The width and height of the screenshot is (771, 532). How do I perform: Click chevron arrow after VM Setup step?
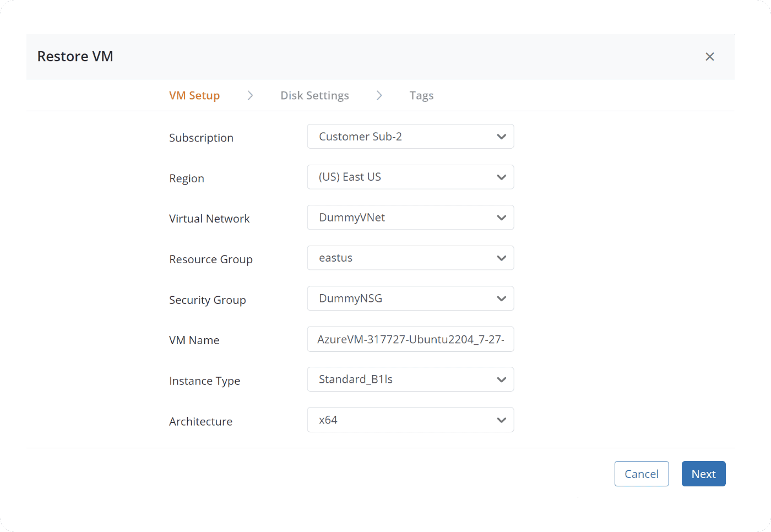(250, 96)
